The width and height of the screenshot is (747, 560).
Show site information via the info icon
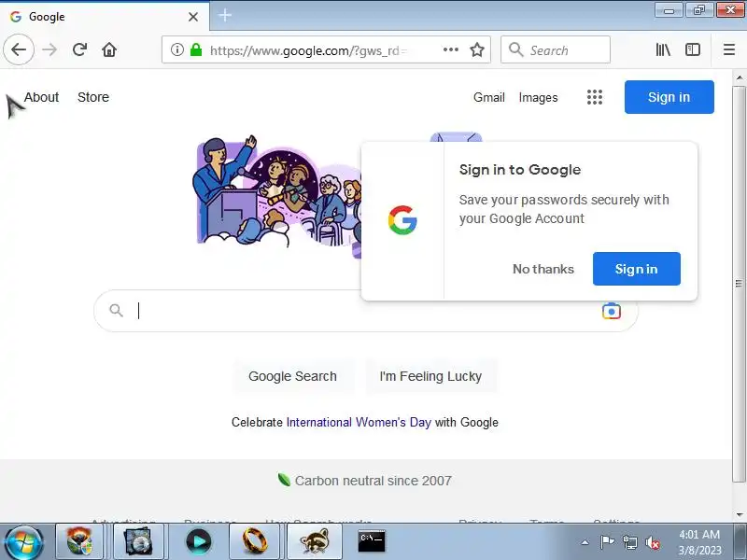176,49
